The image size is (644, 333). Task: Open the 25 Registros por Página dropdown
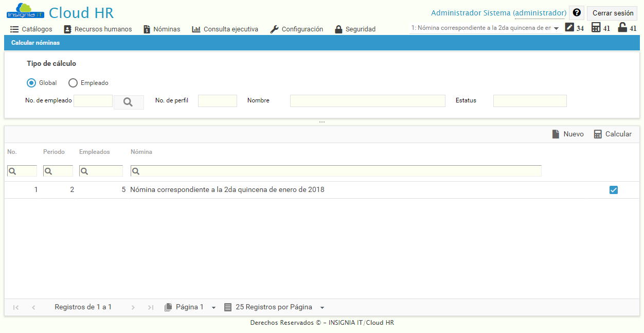click(x=322, y=307)
